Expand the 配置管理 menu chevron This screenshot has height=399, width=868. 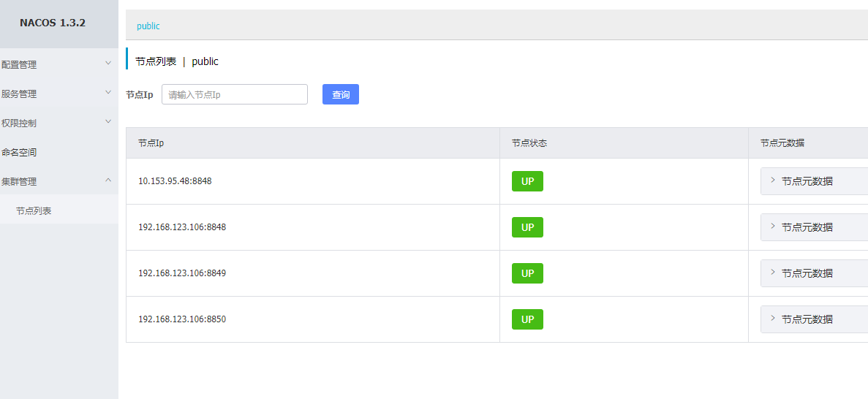pos(108,63)
